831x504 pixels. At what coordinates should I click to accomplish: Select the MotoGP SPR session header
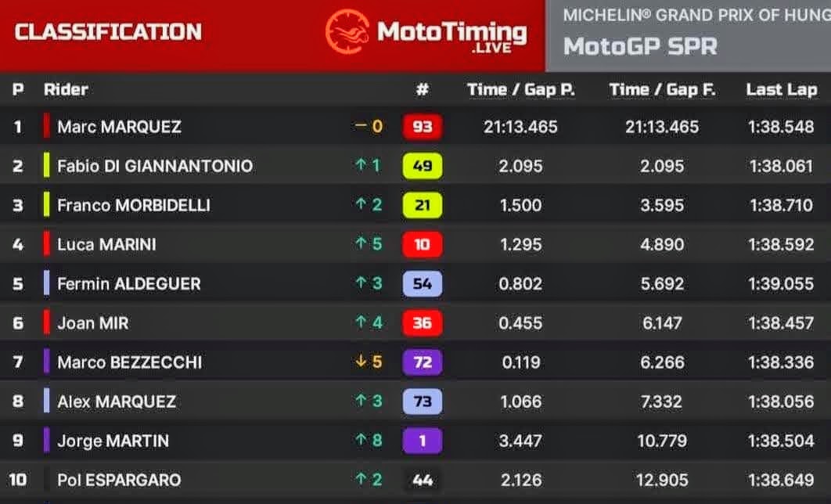(640, 46)
